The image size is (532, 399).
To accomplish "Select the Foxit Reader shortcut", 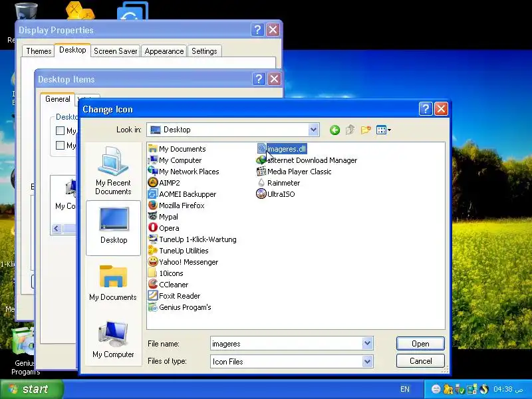I will (174, 296).
